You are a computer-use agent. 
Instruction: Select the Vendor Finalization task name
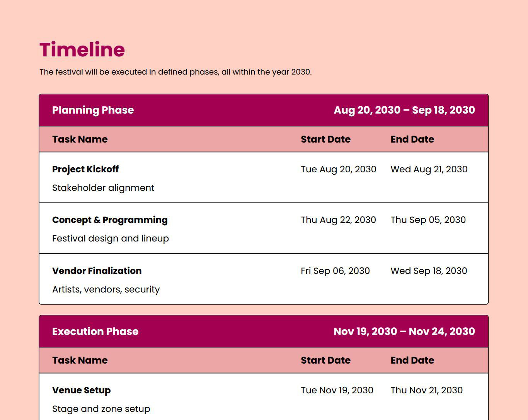pos(97,271)
